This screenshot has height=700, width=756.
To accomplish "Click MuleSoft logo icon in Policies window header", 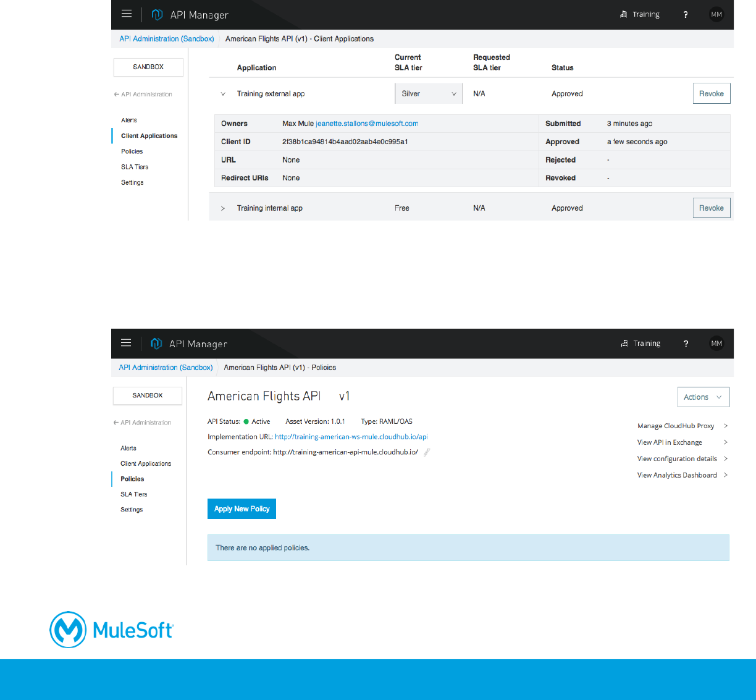I will [156, 344].
